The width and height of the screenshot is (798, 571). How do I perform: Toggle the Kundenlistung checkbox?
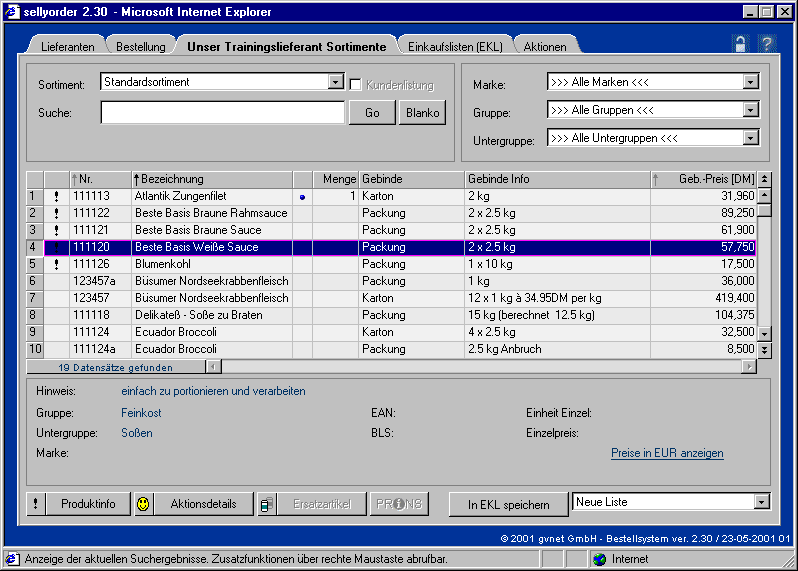point(355,84)
